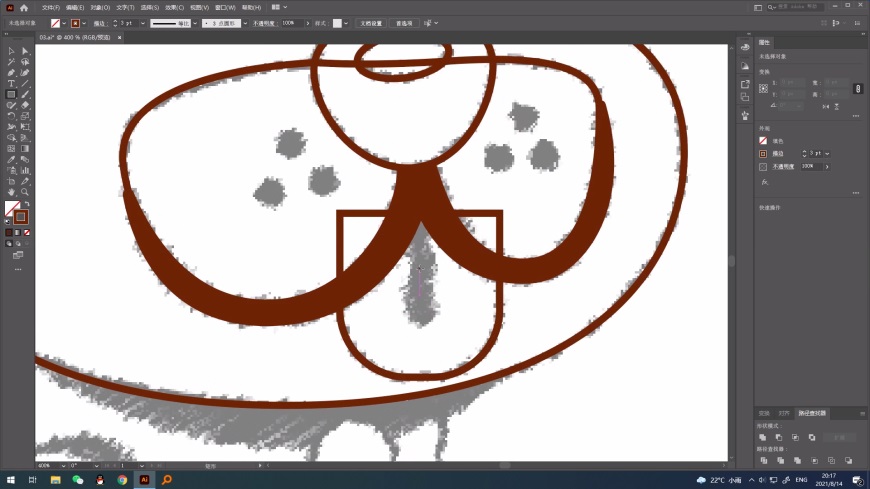
Task: Select the Curvature tool
Action: [25, 73]
